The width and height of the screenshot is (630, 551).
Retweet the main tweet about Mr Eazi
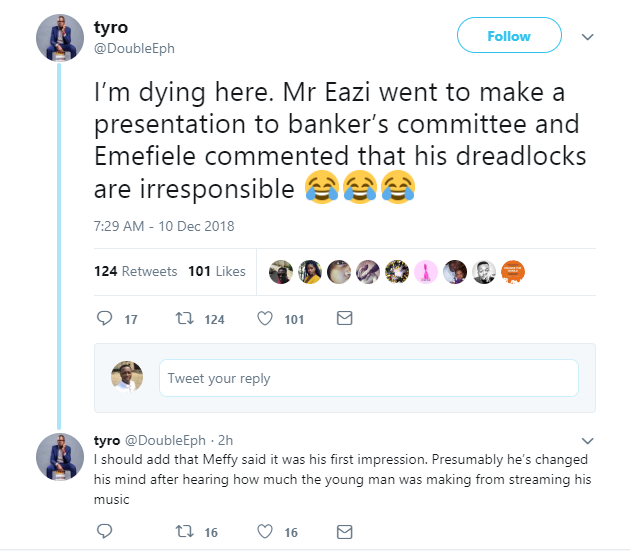[184, 319]
